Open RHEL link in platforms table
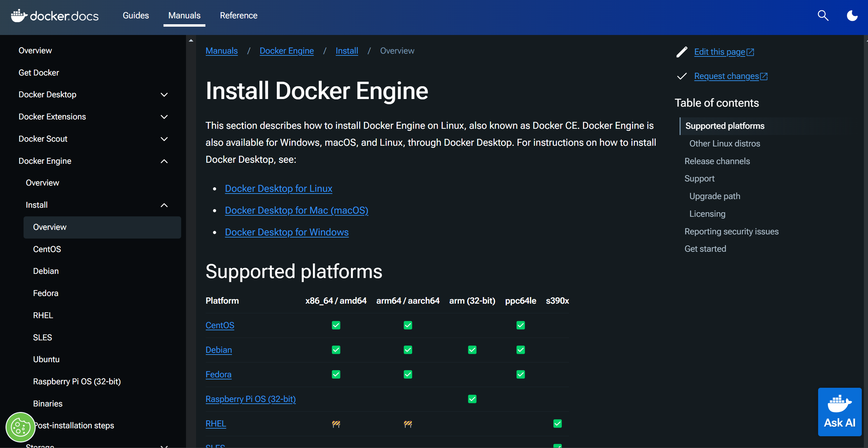The width and height of the screenshot is (868, 448). 216,424
